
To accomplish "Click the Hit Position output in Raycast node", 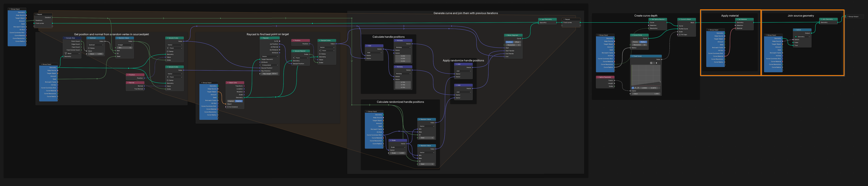I will coord(280,44).
